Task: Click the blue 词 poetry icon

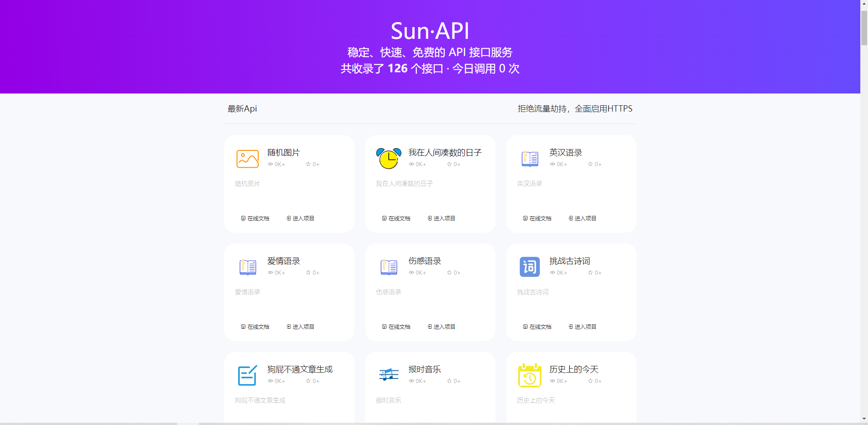Action: click(x=529, y=267)
